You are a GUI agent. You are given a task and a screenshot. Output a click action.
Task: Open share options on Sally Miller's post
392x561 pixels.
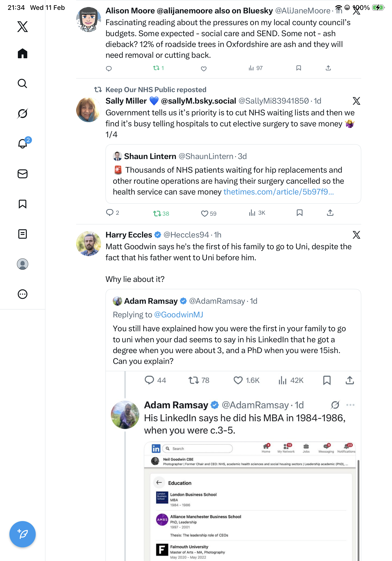330,213
